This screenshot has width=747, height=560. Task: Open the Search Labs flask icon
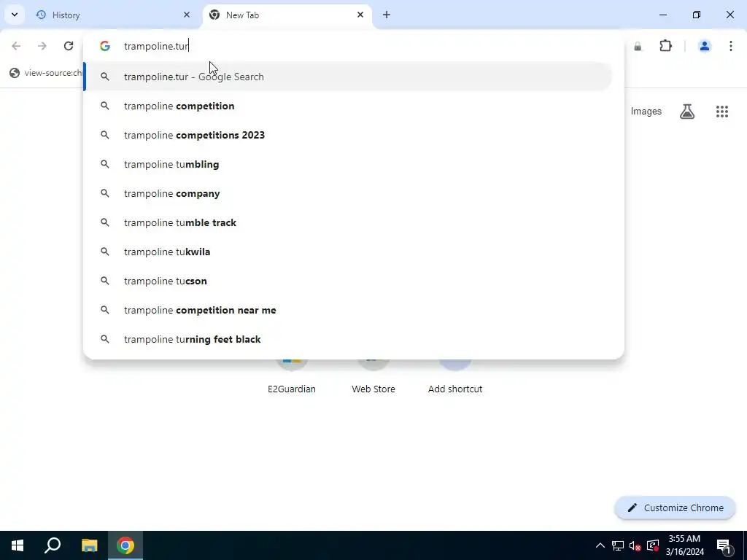pos(687,112)
